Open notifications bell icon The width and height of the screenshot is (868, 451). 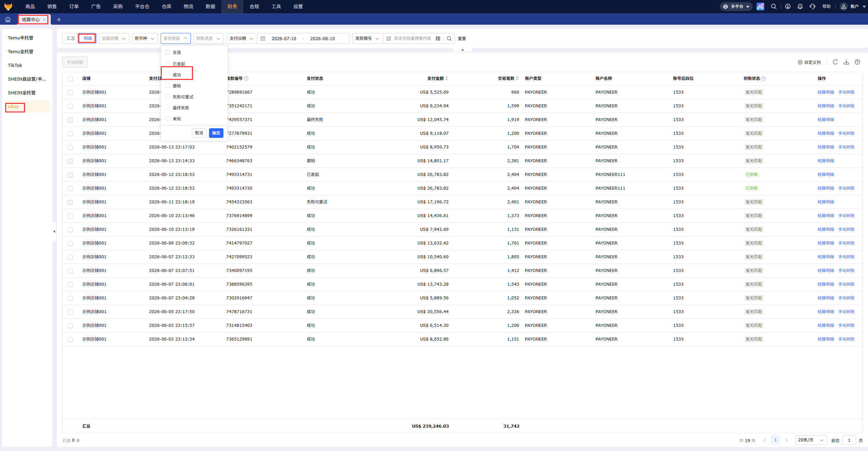point(800,7)
